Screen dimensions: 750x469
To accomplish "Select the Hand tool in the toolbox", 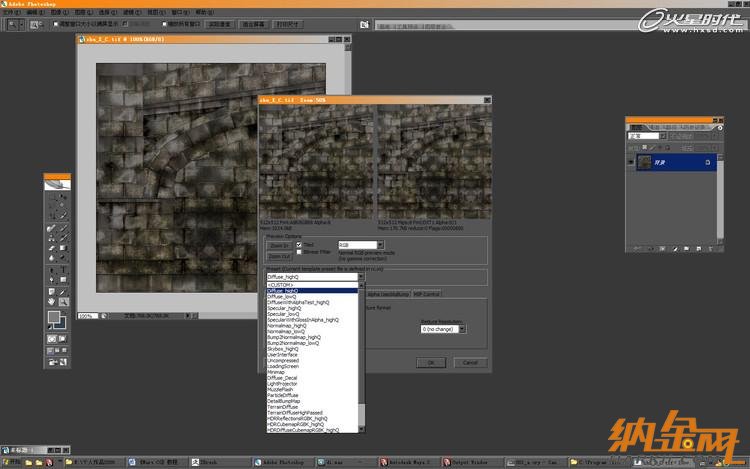I will pos(52,300).
